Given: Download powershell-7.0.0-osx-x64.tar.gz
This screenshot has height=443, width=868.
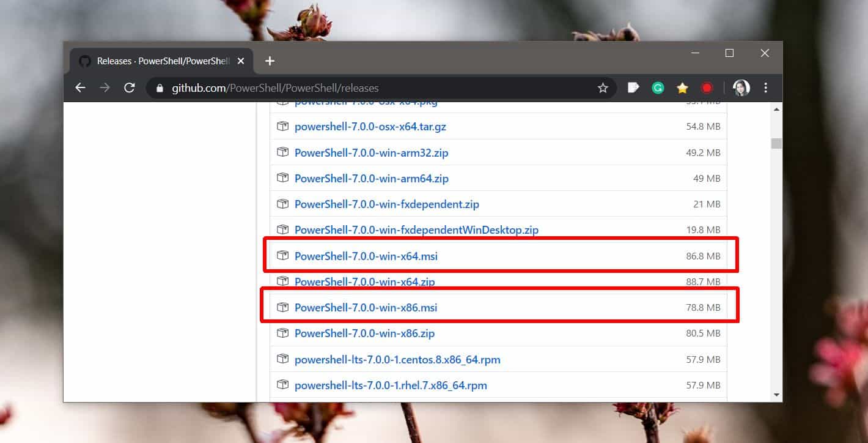Looking at the screenshot, I should click(370, 127).
